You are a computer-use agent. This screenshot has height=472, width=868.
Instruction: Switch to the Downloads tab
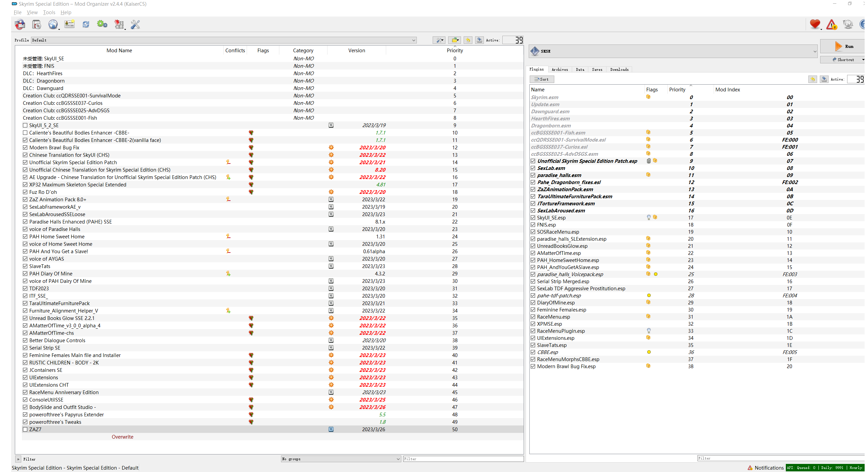click(619, 69)
